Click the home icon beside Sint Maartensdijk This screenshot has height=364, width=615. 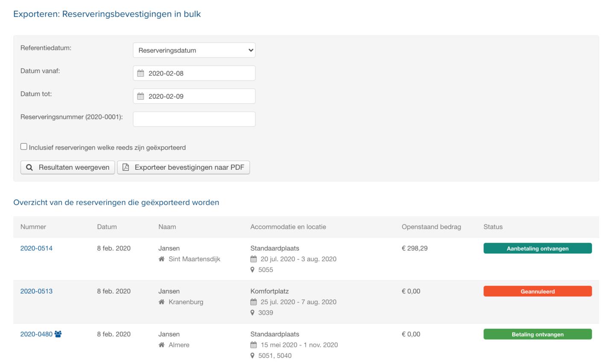[x=161, y=259]
